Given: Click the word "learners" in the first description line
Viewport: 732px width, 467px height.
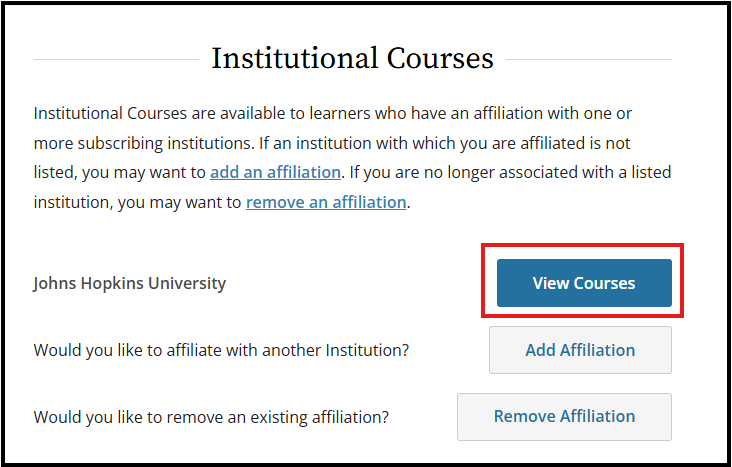Looking at the screenshot, I should (340, 113).
